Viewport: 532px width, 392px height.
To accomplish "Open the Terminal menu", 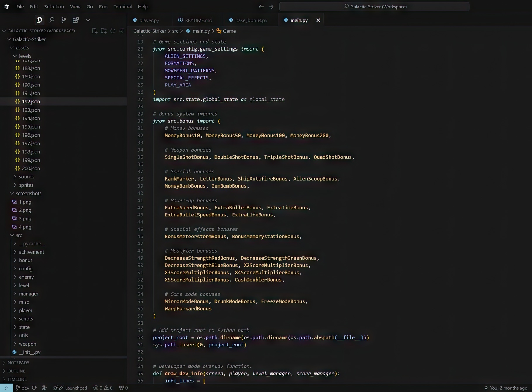I will (122, 6).
